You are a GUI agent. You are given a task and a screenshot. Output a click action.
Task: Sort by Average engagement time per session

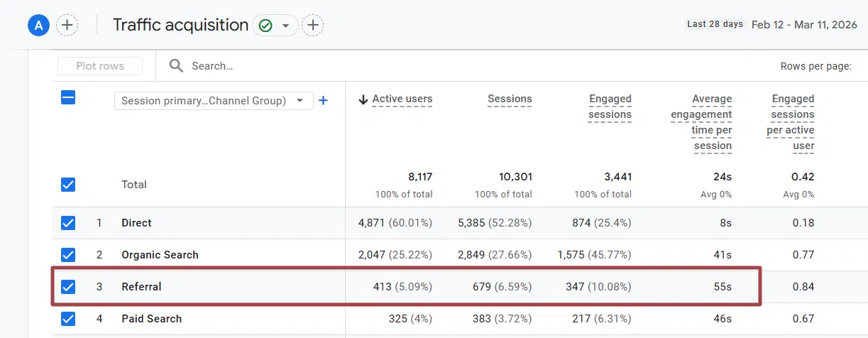[x=701, y=122]
